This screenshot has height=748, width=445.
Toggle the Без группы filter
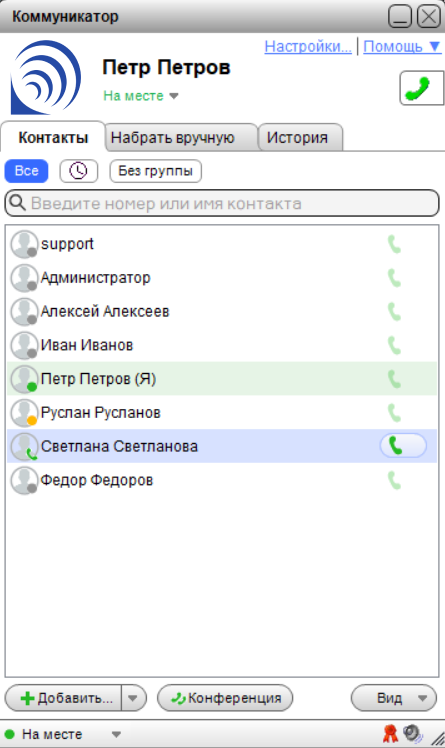155,171
